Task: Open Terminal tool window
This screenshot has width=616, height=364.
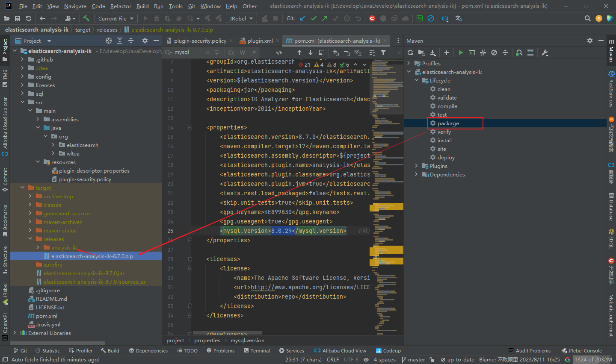Action: tap(257, 350)
